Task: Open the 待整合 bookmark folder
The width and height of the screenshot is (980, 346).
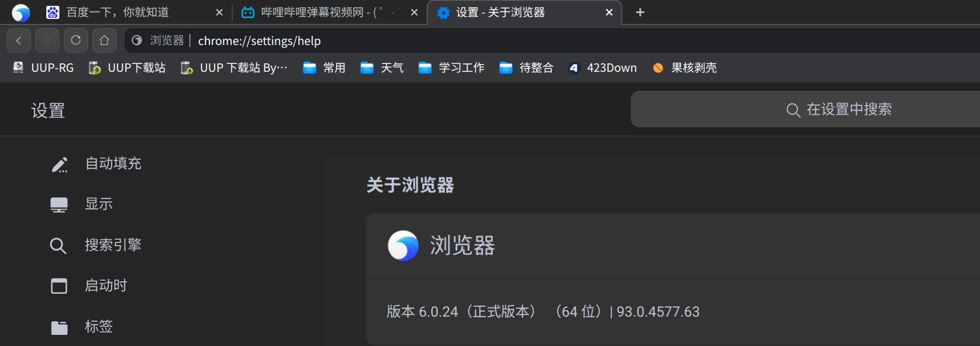Action: [527, 68]
